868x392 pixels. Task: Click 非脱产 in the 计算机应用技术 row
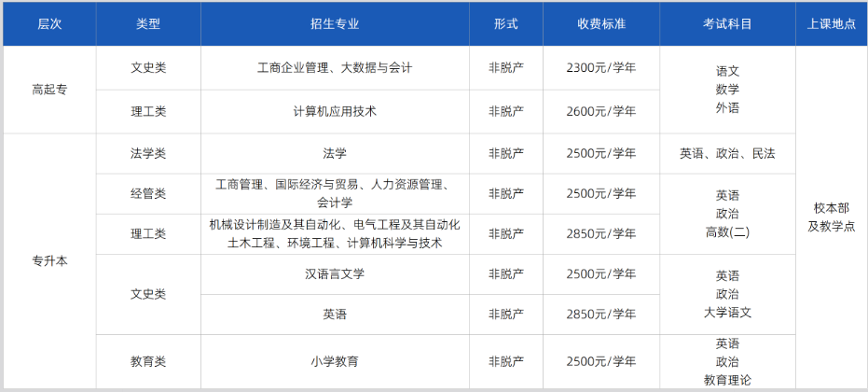pos(506,111)
